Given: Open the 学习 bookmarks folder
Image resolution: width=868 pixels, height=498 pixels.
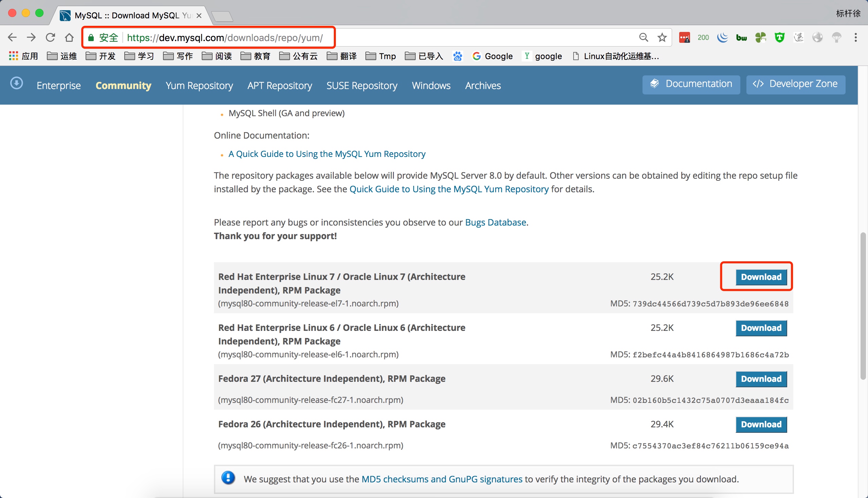Looking at the screenshot, I should (139, 56).
